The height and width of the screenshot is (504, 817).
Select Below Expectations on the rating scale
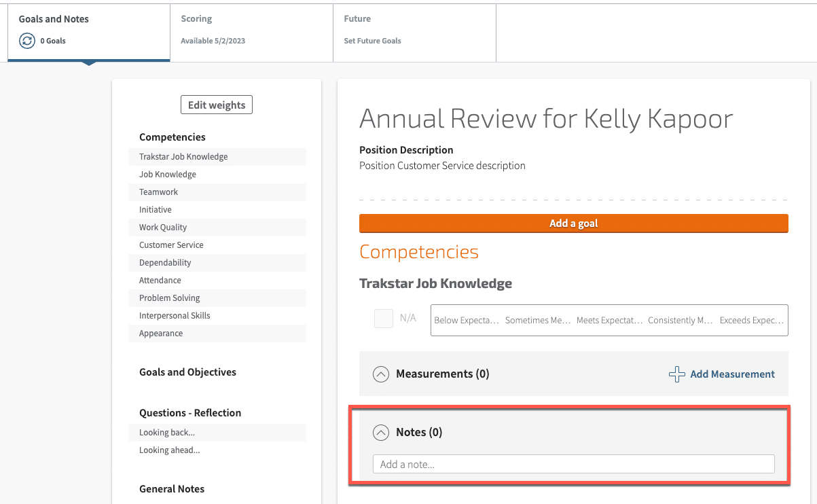[x=467, y=321]
